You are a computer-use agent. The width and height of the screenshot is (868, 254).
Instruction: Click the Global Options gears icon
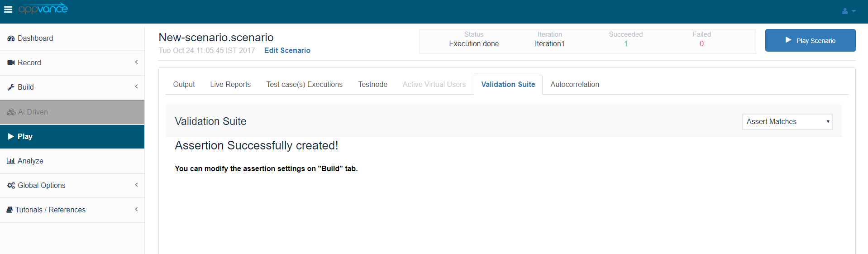[11, 185]
